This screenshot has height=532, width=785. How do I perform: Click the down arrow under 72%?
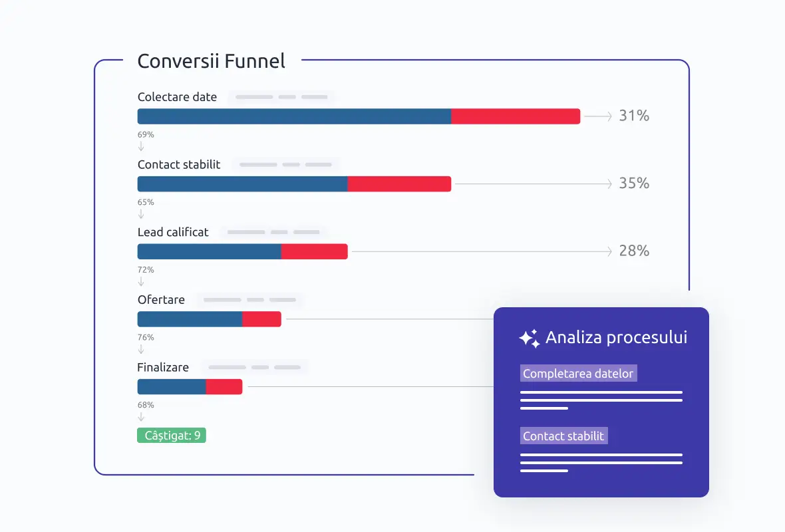(x=141, y=282)
